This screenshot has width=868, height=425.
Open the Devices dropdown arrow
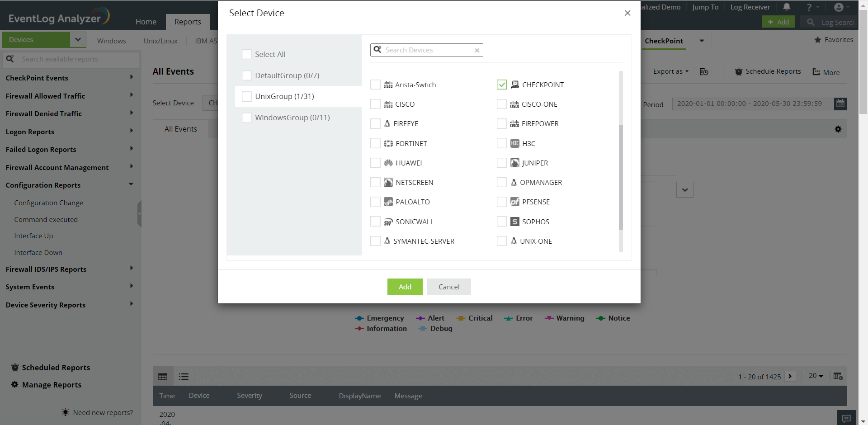click(78, 40)
